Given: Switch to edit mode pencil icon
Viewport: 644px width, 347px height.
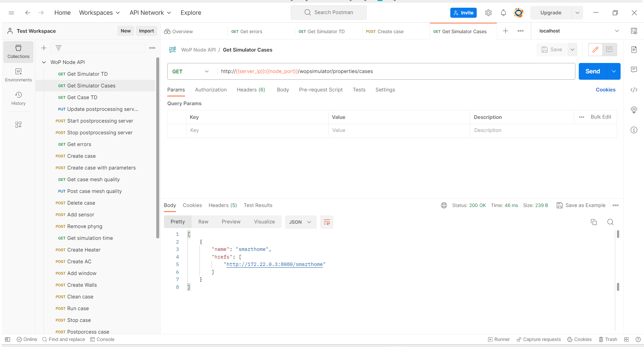Looking at the screenshot, I should pyautogui.click(x=595, y=50).
